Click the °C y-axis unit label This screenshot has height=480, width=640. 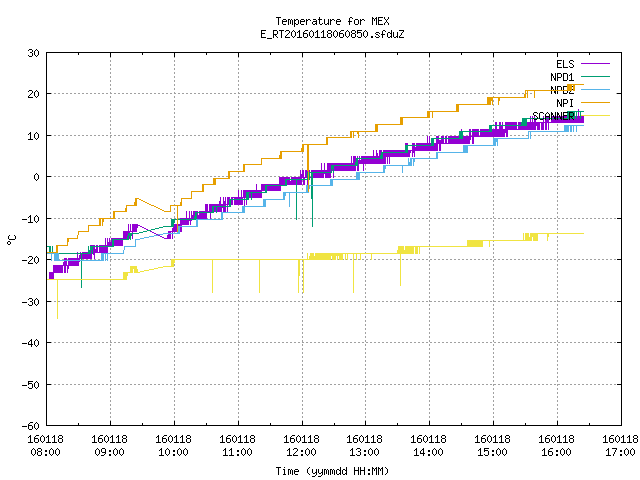click(x=11, y=240)
